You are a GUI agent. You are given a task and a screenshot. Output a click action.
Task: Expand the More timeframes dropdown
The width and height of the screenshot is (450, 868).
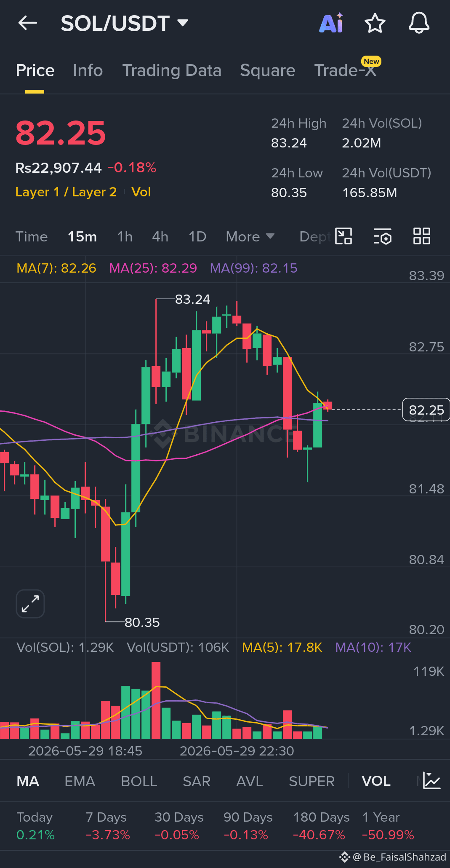(x=250, y=236)
